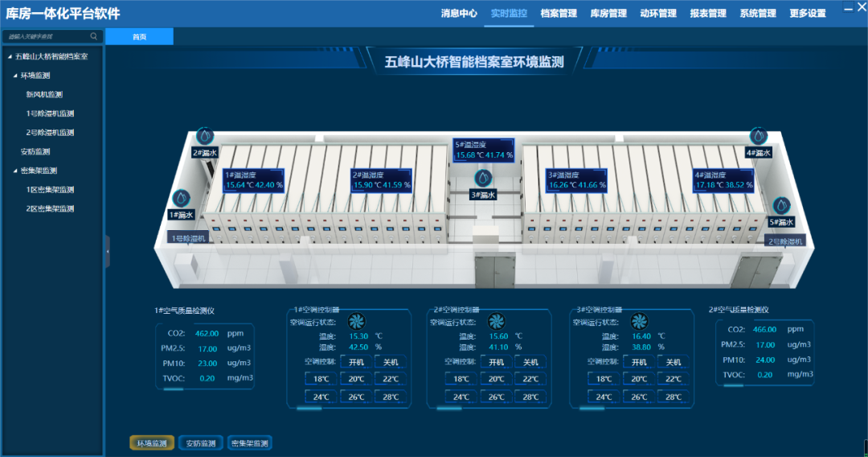
Task: Click the 2#漏水 water leak sensor icon
Action: 205,135
